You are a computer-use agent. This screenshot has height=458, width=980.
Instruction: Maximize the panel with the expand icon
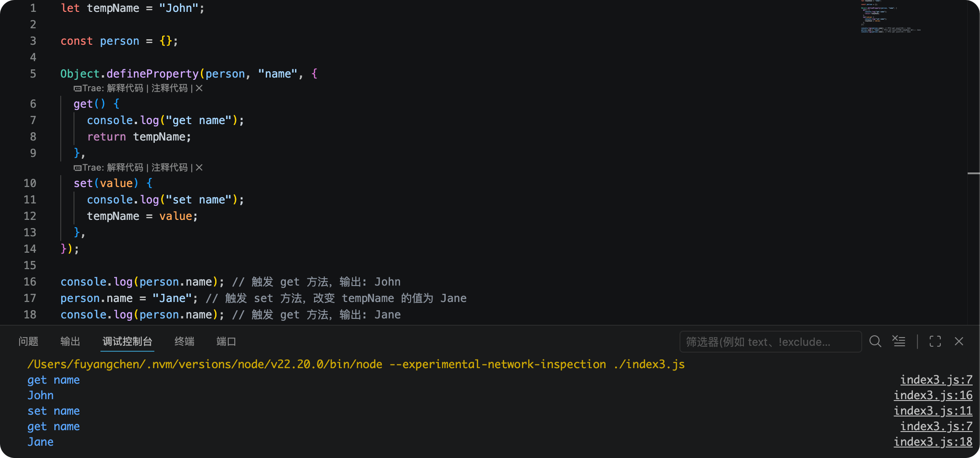[x=935, y=341]
